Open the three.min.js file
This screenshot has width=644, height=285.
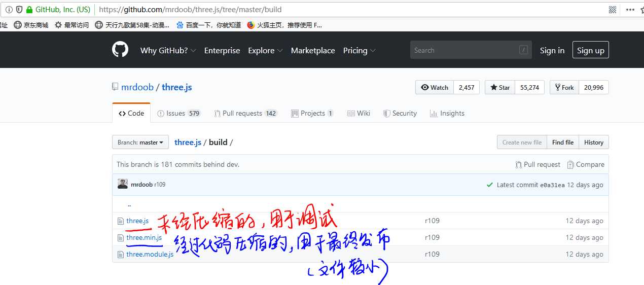[x=144, y=237]
